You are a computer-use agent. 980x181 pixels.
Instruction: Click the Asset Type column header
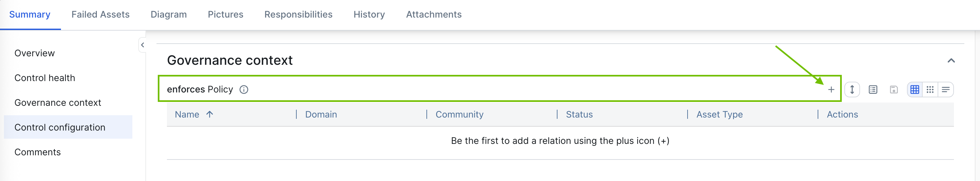[720, 115]
